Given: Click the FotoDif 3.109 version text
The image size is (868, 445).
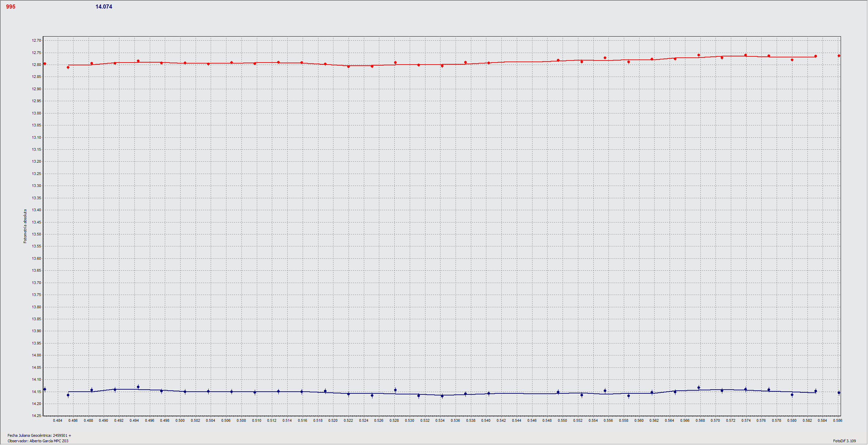Looking at the screenshot, I should click(844, 441).
